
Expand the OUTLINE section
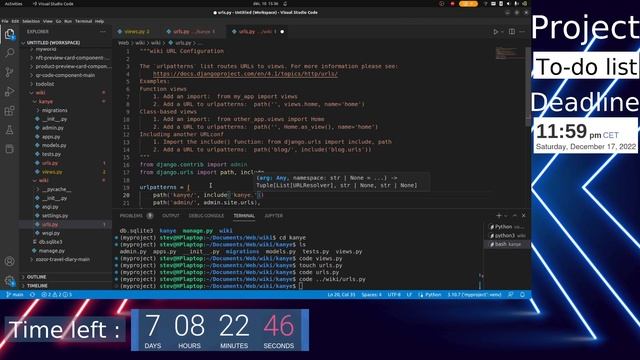(65, 277)
